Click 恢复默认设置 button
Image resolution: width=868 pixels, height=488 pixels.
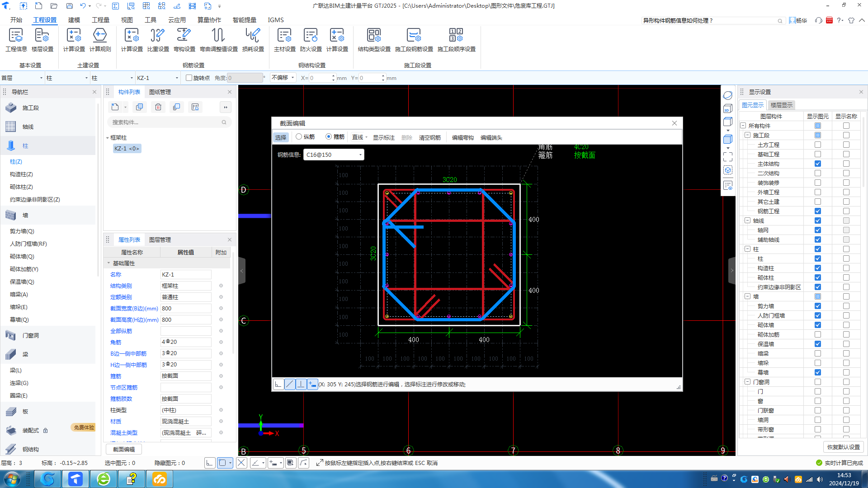click(x=844, y=447)
